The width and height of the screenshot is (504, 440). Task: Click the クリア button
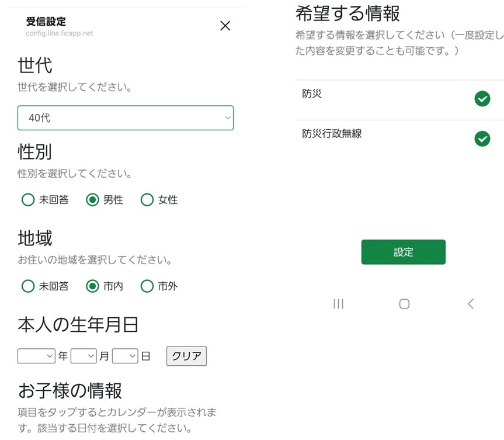(x=186, y=356)
